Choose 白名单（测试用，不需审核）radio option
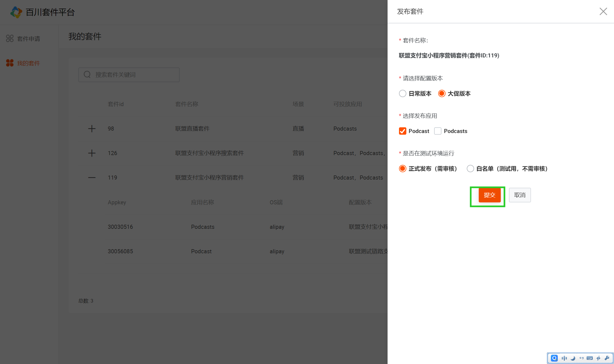Image resolution: width=614 pixels, height=364 pixels. tap(470, 169)
